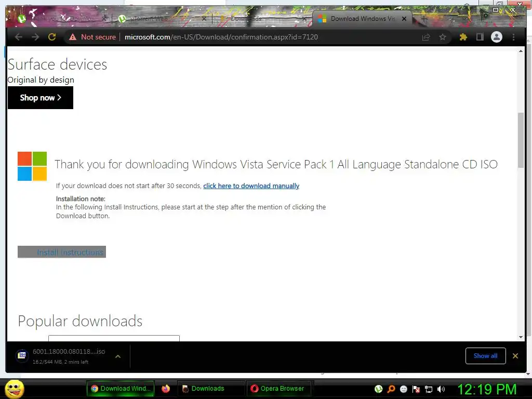Click the vertical scrollbar thumb
Screen dimensions: 532x399
pyautogui.click(x=521, y=140)
